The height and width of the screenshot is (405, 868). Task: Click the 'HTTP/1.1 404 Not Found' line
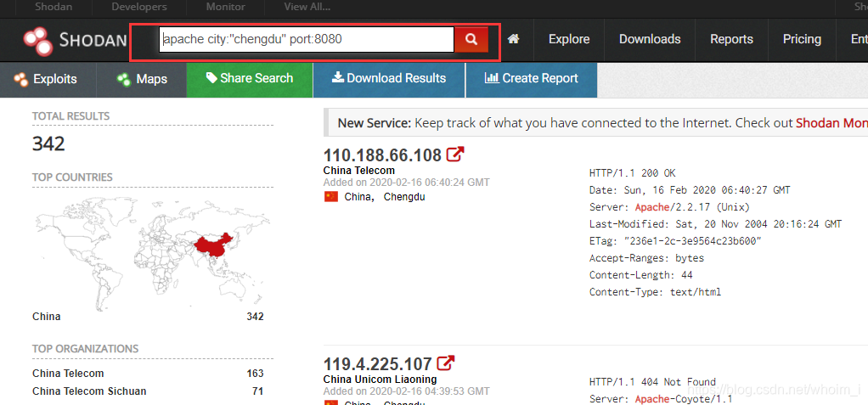(x=652, y=382)
